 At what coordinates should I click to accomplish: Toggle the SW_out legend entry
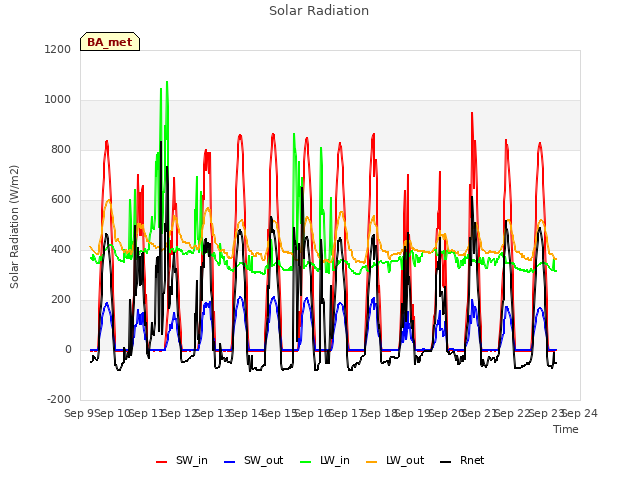click(253, 460)
